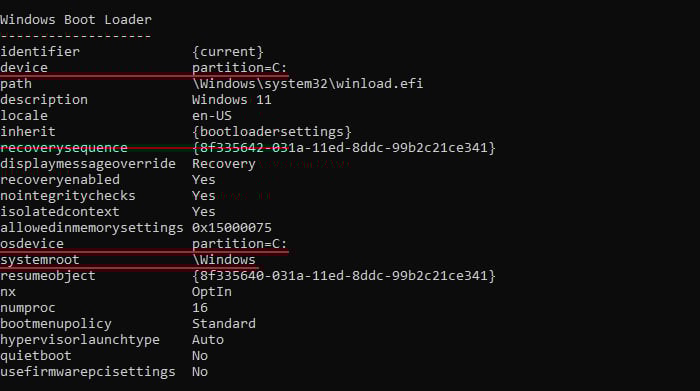
Task: Click the resumeobject GUID value
Action: pyautogui.click(x=344, y=276)
